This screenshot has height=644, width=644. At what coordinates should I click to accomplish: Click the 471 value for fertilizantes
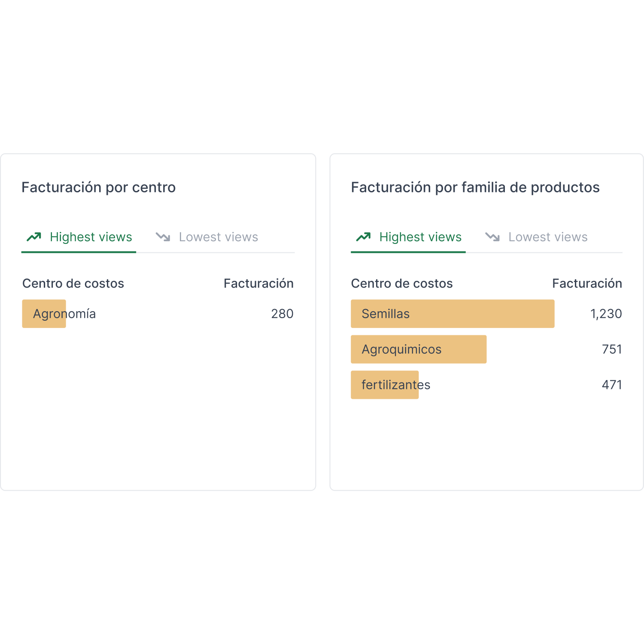612,385
